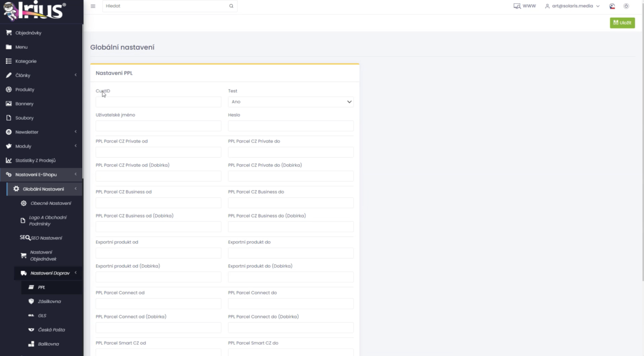Click the Česká Pošta horn icon
The image size is (644, 356).
pos(31,330)
